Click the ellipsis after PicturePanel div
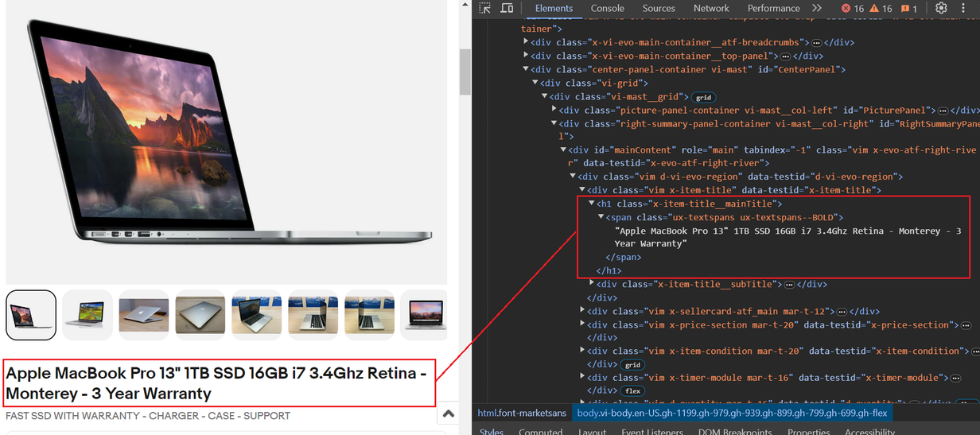This screenshot has height=435, width=980. [x=943, y=111]
